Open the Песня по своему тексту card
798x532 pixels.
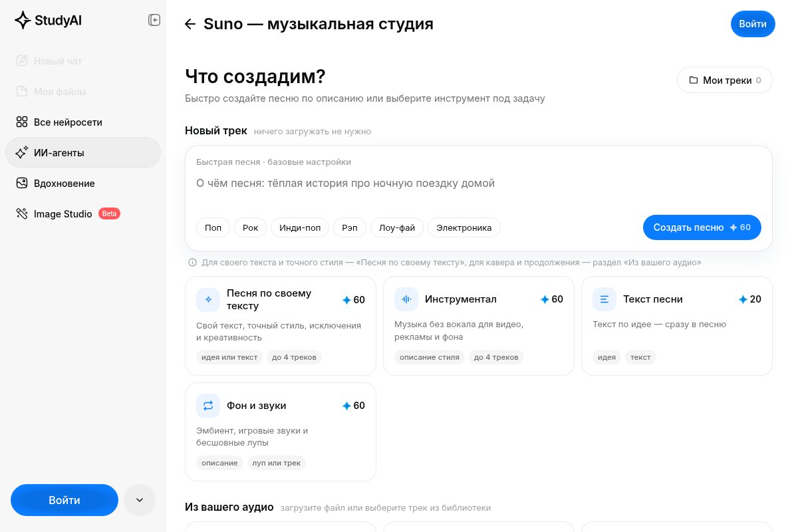[281, 326]
